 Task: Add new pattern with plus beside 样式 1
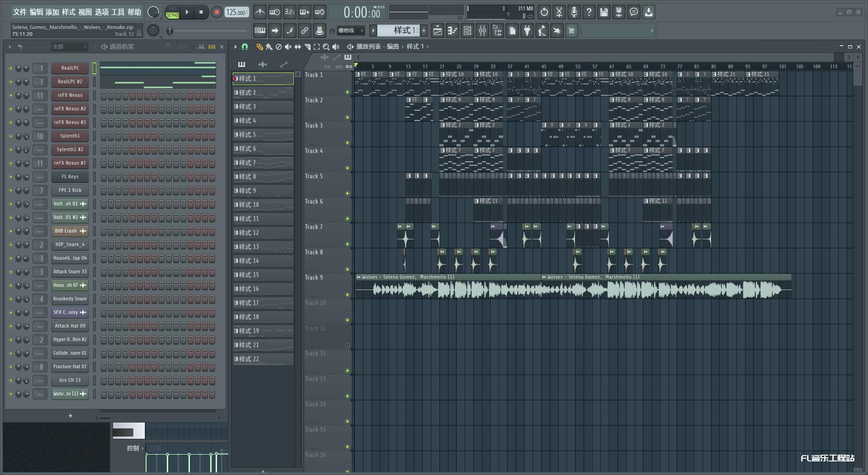pyautogui.click(x=424, y=31)
